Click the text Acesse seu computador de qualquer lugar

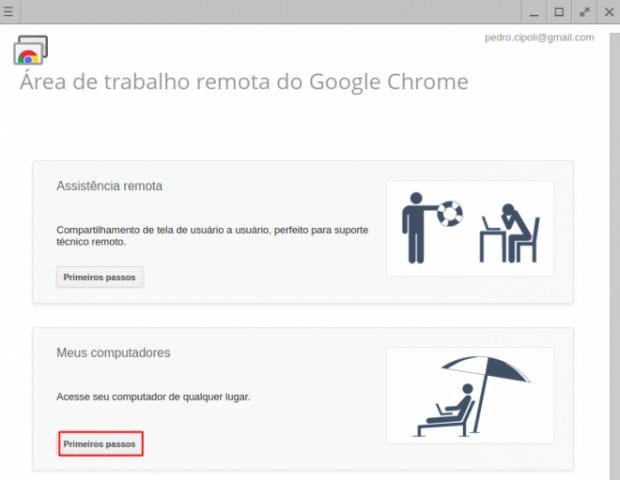[x=153, y=397]
